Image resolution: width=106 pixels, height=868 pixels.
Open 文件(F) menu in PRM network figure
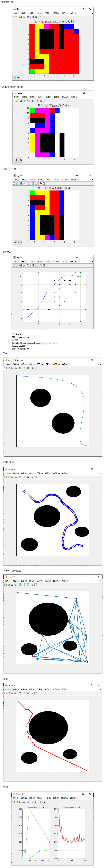(7, 581)
